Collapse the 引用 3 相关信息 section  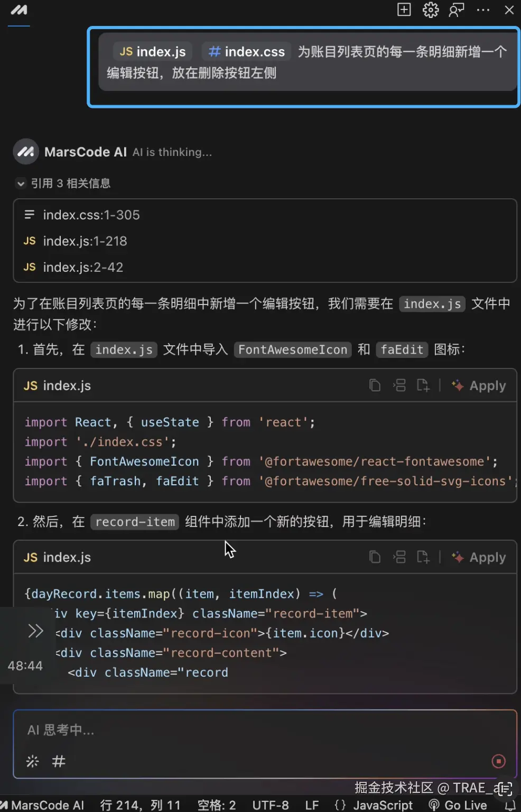pyautogui.click(x=21, y=183)
